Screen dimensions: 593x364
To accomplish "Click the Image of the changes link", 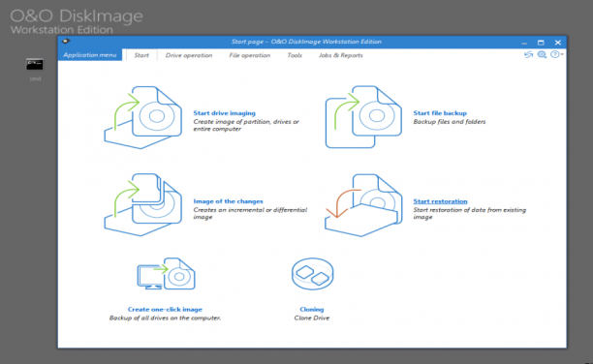I will click(x=228, y=201).
